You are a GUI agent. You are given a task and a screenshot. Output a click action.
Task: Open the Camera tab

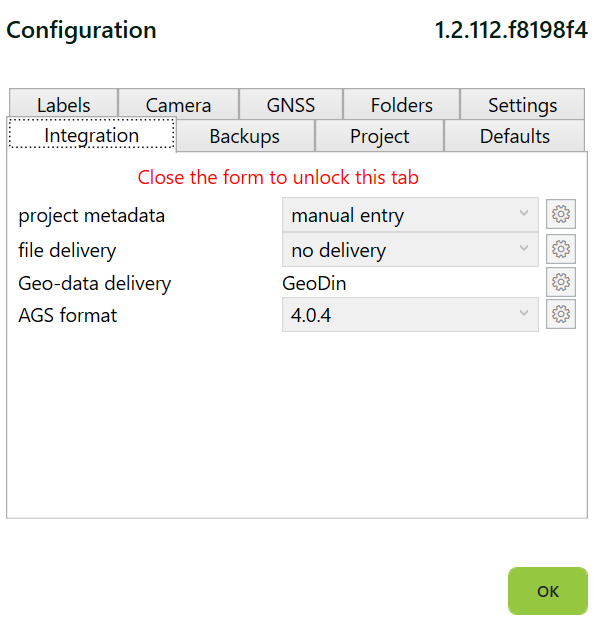coord(178,105)
